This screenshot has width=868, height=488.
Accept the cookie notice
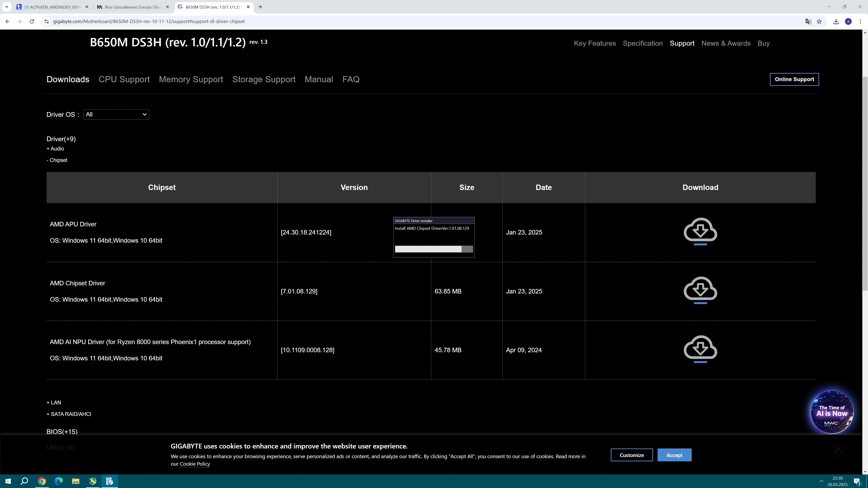pyautogui.click(x=674, y=455)
